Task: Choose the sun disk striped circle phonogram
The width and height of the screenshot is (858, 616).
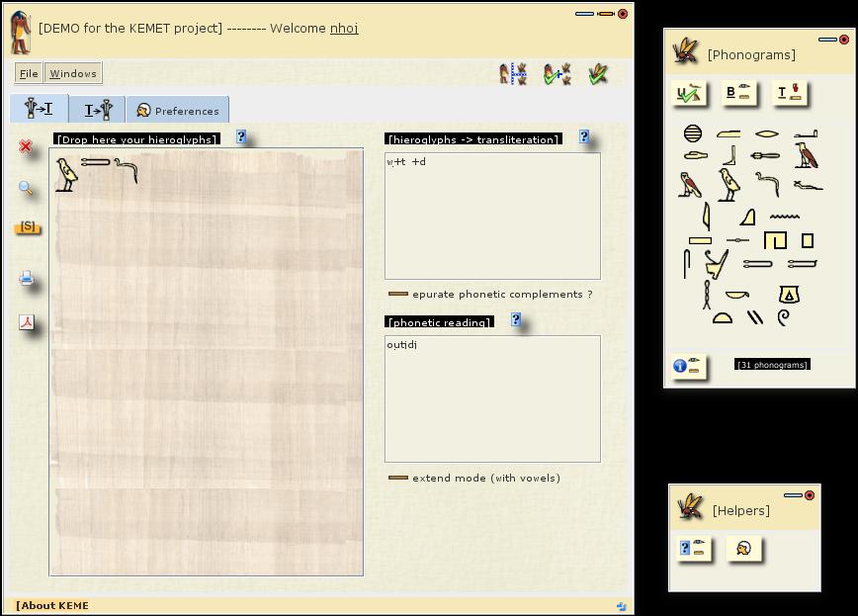Action: (693, 133)
